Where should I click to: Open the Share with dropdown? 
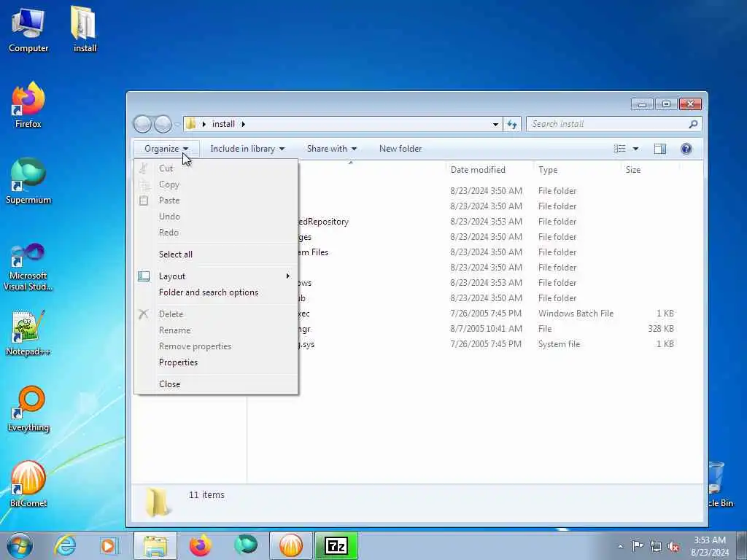[x=332, y=149]
